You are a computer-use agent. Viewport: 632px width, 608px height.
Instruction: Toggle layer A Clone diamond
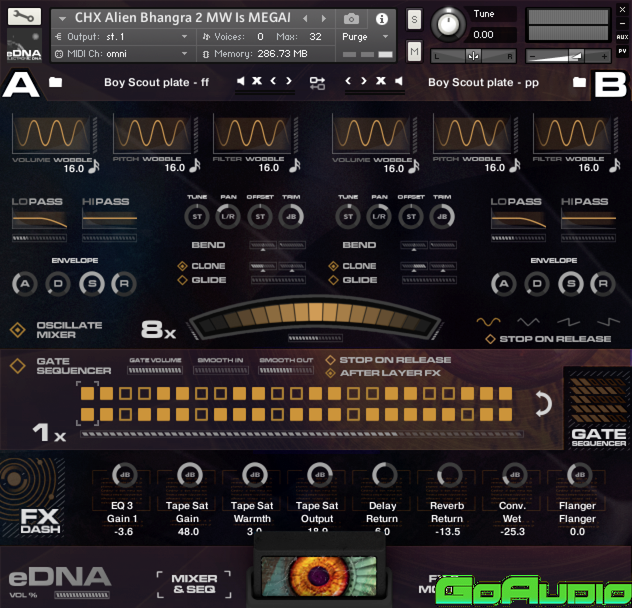click(x=182, y=266)
